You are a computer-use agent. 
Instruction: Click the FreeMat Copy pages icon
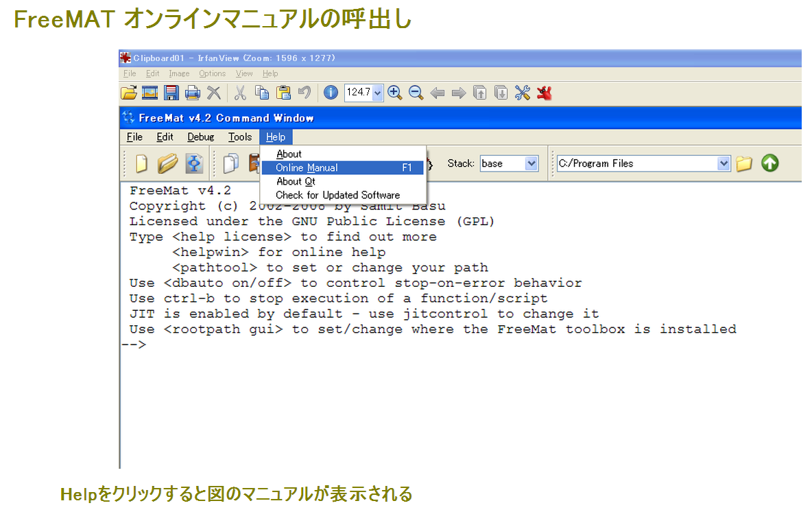click(231, 164)
